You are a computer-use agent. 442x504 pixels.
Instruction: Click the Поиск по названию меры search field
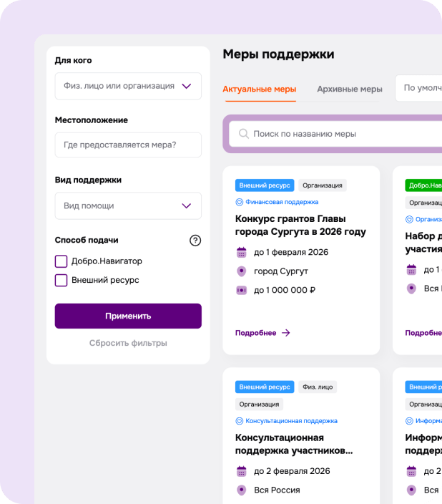343,134
